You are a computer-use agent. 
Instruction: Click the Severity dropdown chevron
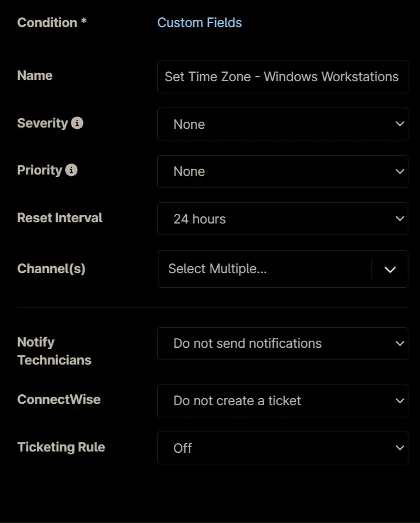tap(399, 124)
